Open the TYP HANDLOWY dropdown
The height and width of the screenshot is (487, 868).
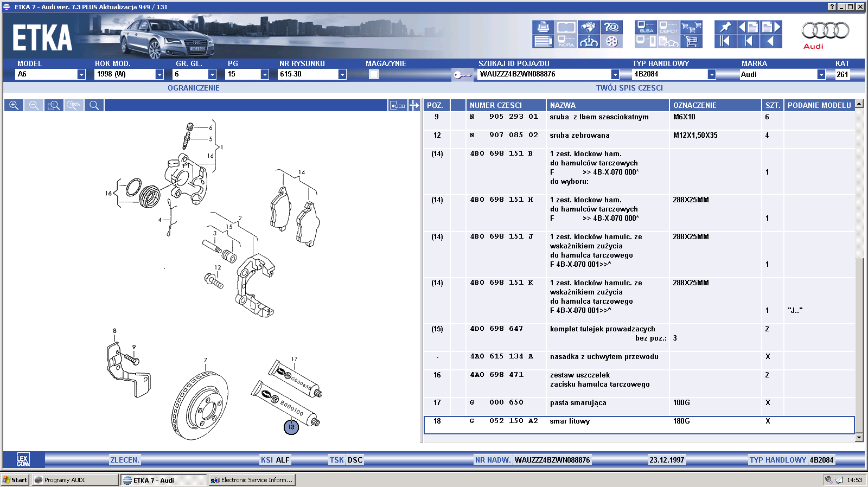[x=712, y=74]
